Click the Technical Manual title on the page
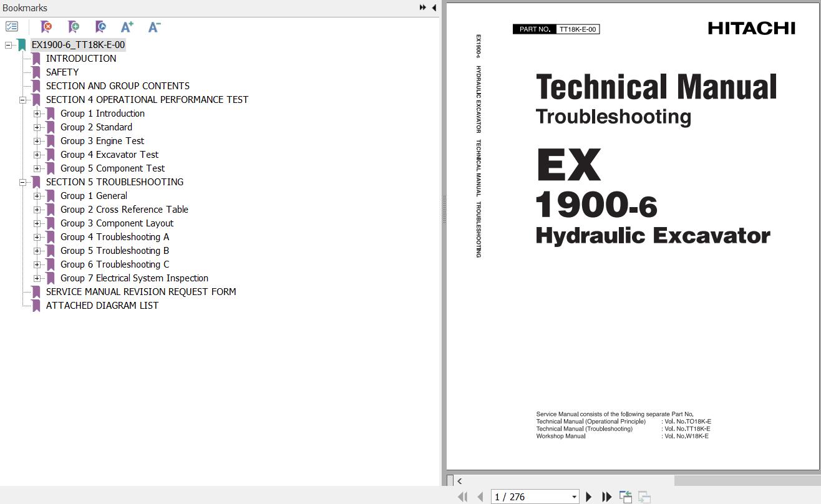Screen dimensions: 821x504 (656, 87)
